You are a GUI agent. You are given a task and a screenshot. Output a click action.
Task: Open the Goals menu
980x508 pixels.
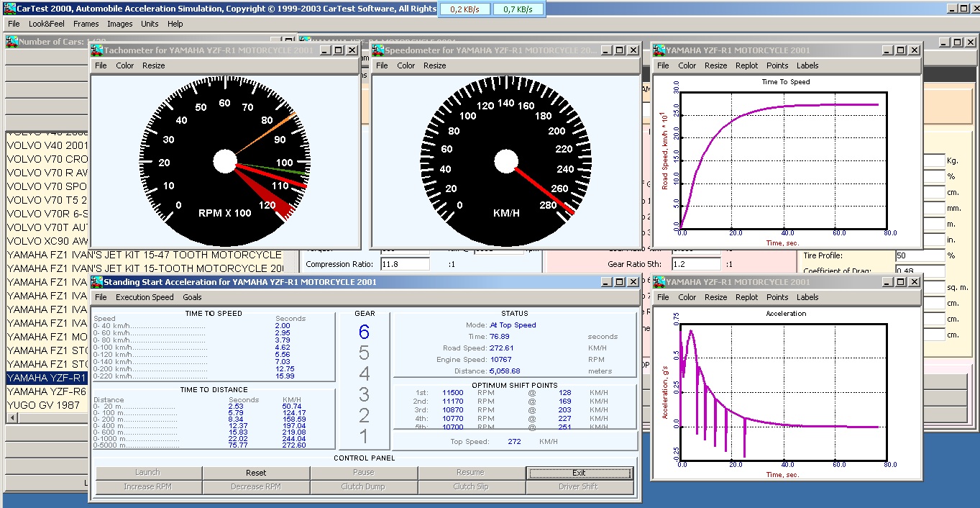[x=192, y=297]
